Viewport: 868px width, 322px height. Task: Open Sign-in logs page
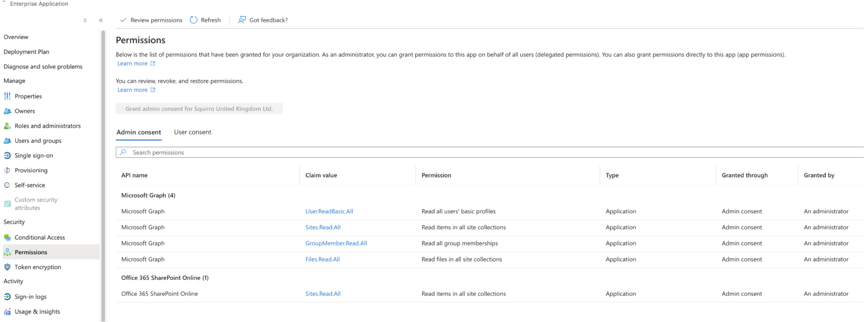(x=31, y=296)
